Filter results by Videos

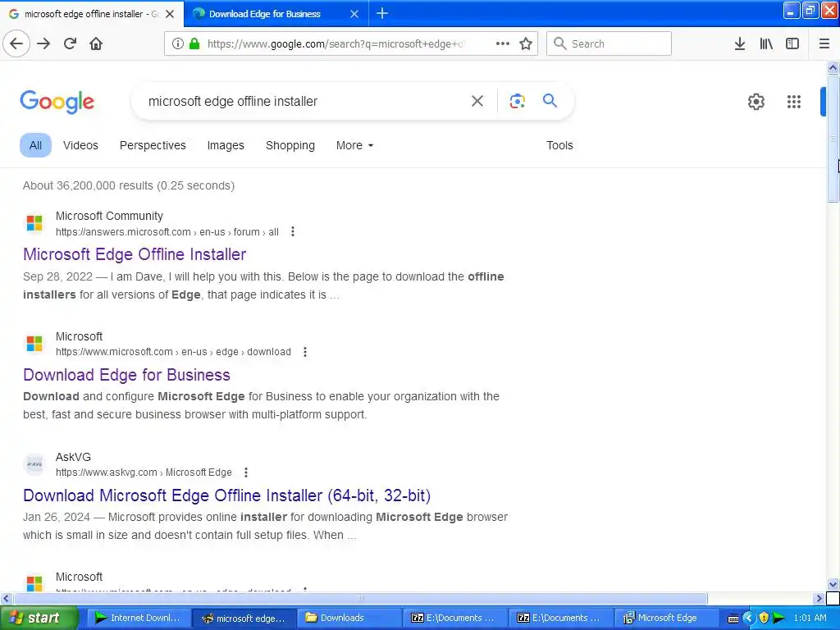click(x=80, y=145)
